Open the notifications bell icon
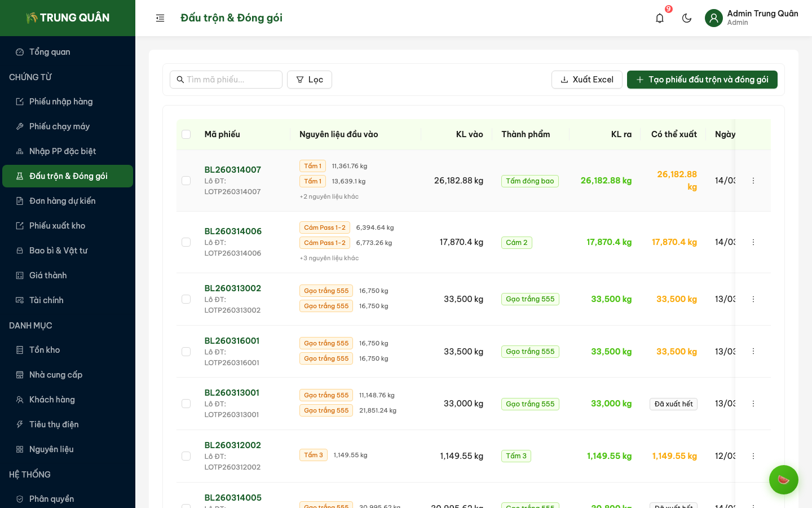 pos(660,18)
